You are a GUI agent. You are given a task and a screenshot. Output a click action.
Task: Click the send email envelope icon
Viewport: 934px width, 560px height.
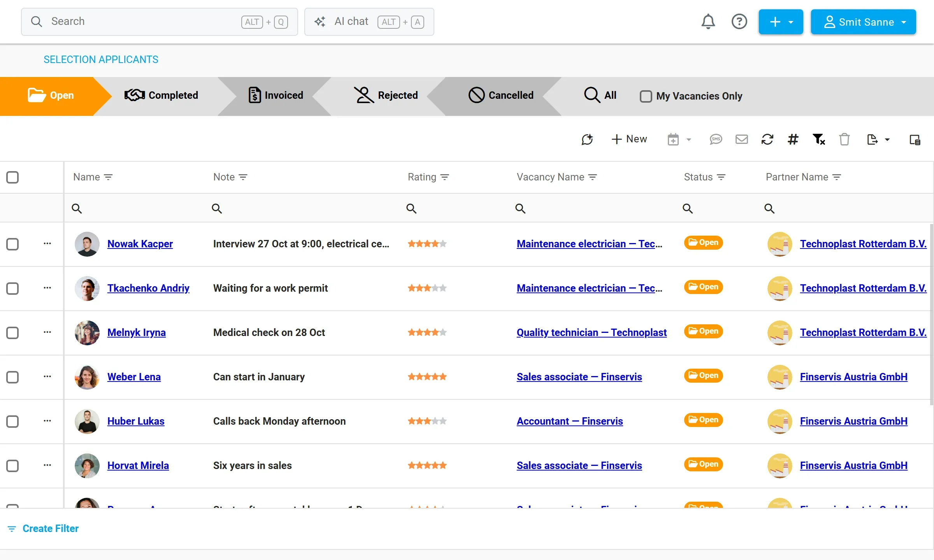click(741, 139)
